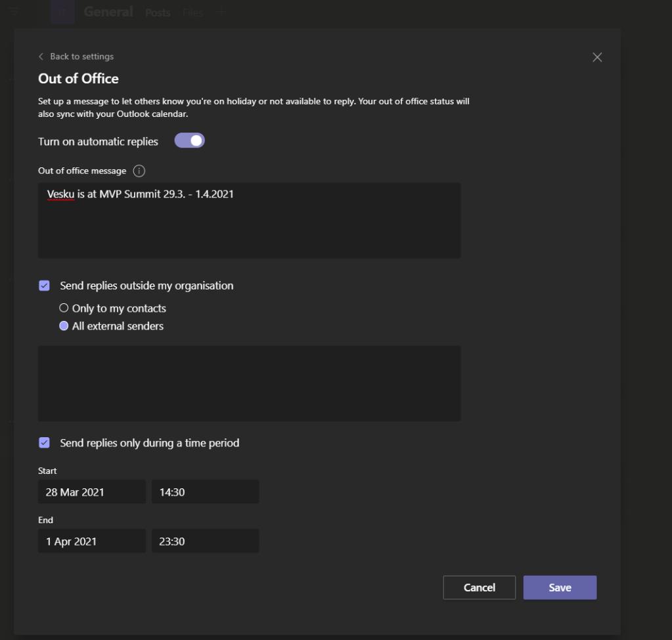Viewport: 672px width, 640px height.
Task: Click the plus icon to add a tab
Action: tap(221, 12)
